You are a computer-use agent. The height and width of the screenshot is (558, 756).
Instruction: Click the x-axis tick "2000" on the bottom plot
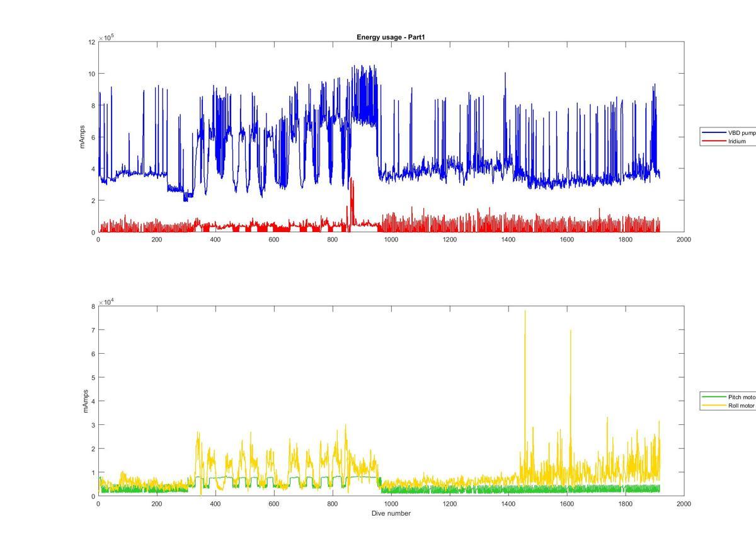684,504
